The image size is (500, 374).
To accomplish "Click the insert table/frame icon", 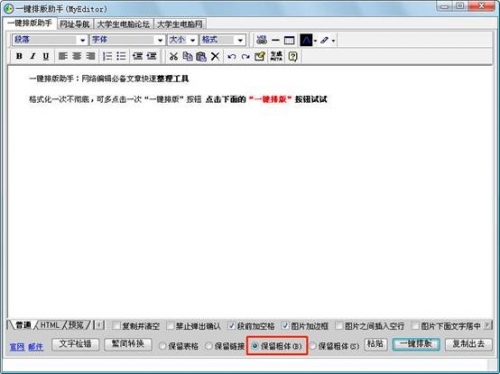I will pyautogui.click(x=289, y=40).
